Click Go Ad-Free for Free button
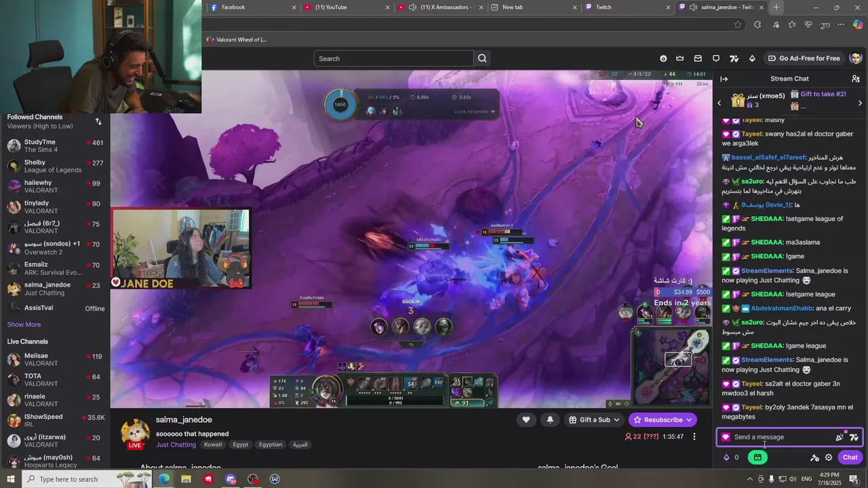Image resolution: width=868 pixels, height=488 pixels. [x=804, y=58]
